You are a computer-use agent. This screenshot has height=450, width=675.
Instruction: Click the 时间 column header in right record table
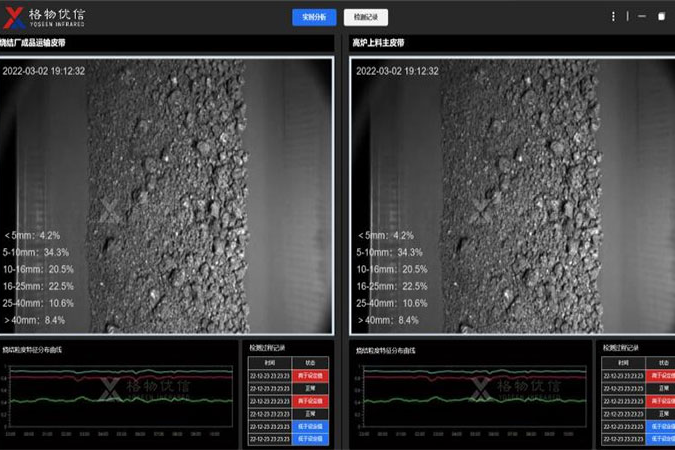point(622,363)
